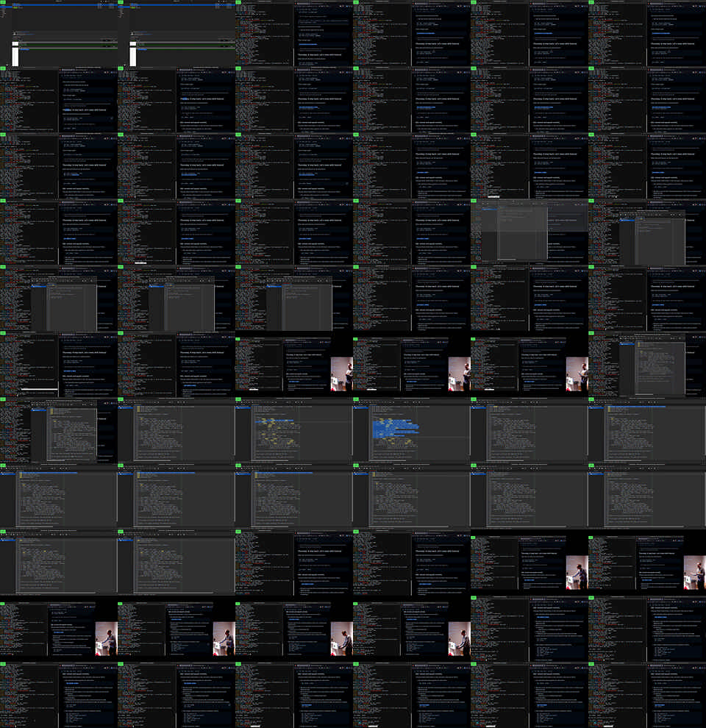Viewport: 706px width, 728px height.
Task: Open the thumbnail with blue-selected code block
Action: (412, 430)
